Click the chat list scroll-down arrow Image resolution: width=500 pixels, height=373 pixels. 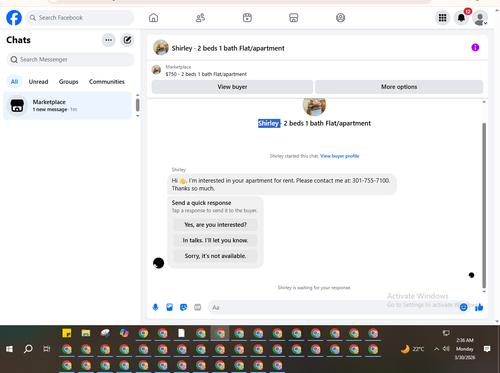coord(137,116)
